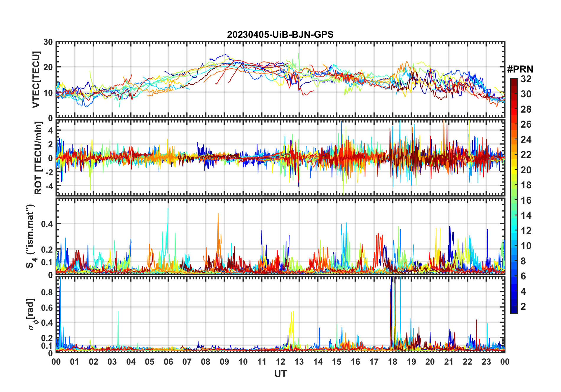The height and width of the screenshot is (392, 561).
Task: Click the 20 tick on the VTEC axis
Action: (48, 67)
